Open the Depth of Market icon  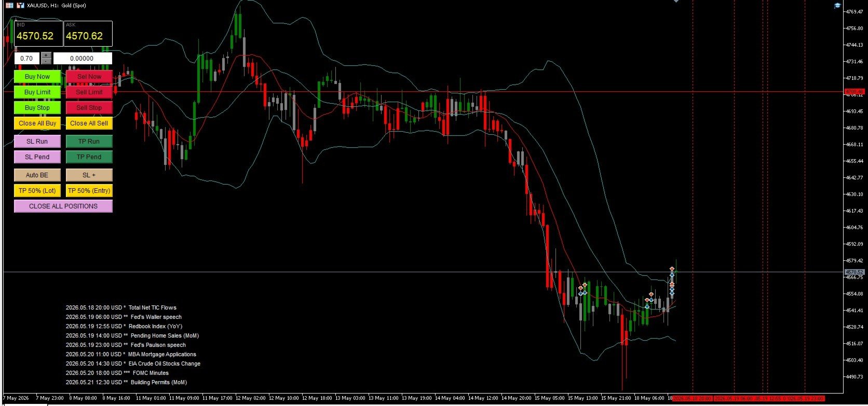[x=20, y=5]
